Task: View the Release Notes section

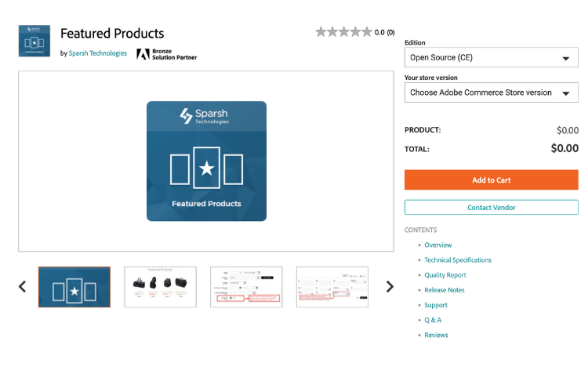Action: [x=445, y=290]
